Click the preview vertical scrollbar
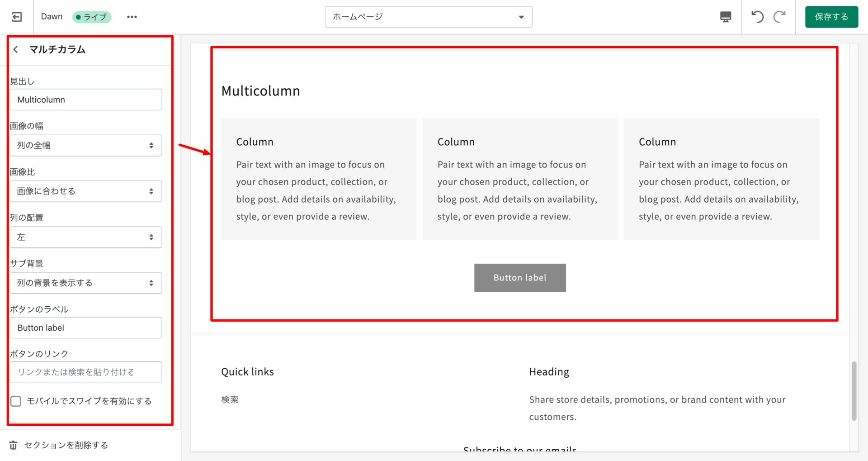Image resolution: width=868 pixels, height=461 pixels. coord(854,391)
